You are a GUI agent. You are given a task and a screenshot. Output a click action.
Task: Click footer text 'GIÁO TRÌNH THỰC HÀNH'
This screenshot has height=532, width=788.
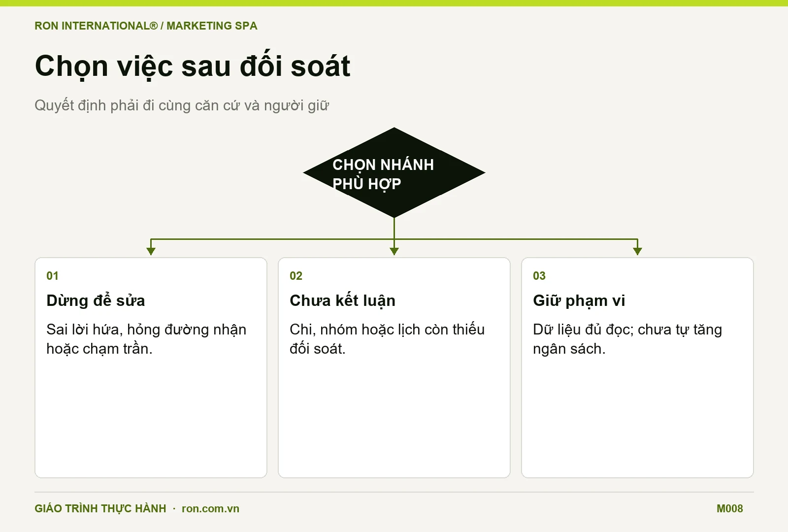click(x=100, y=508)
